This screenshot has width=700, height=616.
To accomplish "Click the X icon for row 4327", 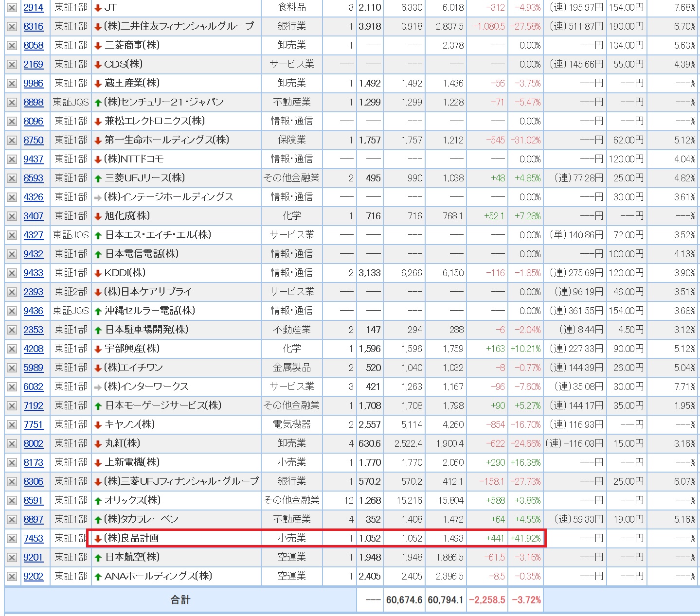I will pos(12,235).
